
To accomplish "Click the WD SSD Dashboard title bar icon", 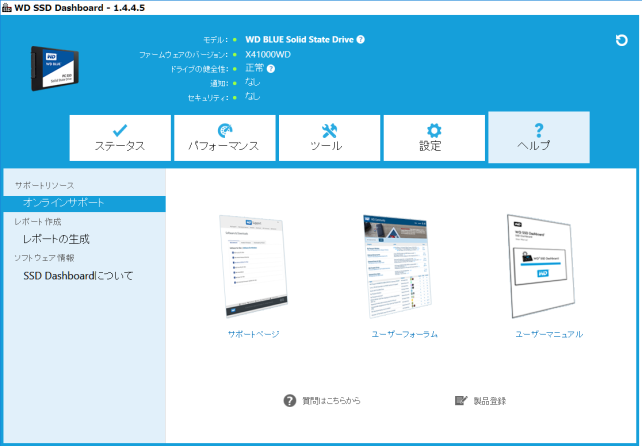I will (7, 7).
